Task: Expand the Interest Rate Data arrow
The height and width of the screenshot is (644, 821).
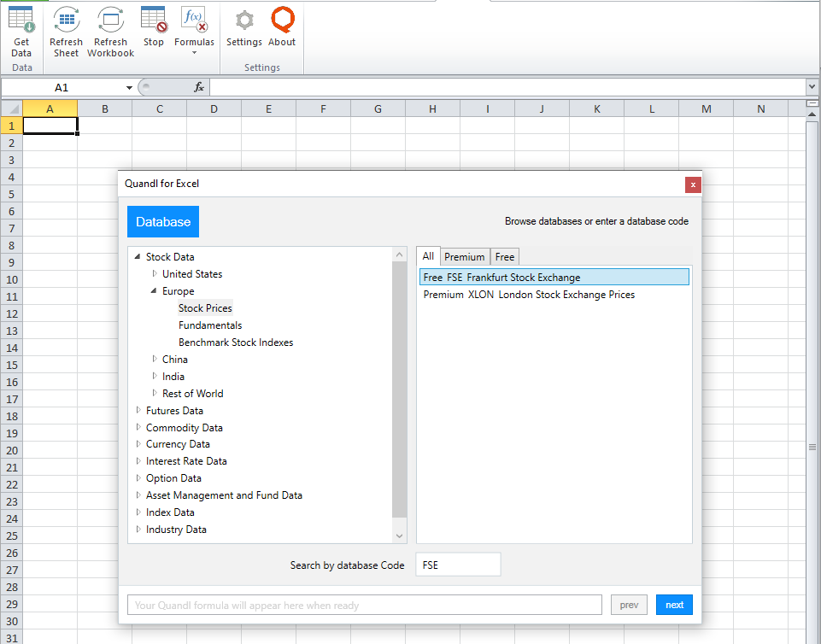Action: [x=138, y=460]
